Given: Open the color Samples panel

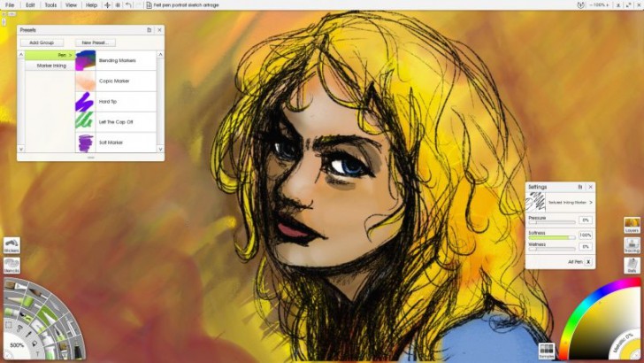Looking at the screenshot, I should 547,351.
